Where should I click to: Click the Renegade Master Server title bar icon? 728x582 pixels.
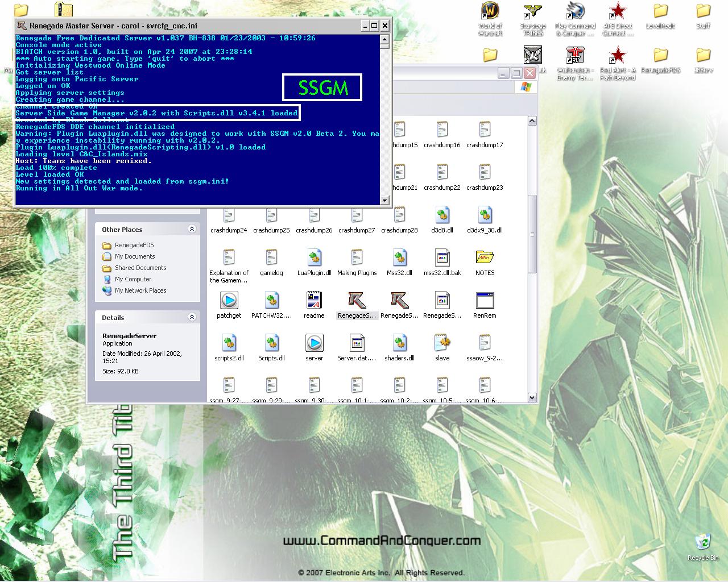[x=22, y=26]
